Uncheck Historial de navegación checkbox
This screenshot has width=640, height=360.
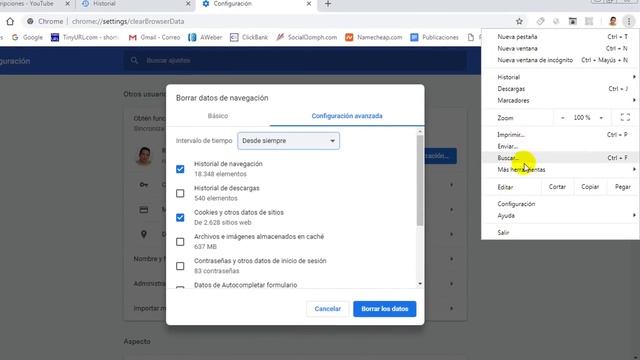180,169
